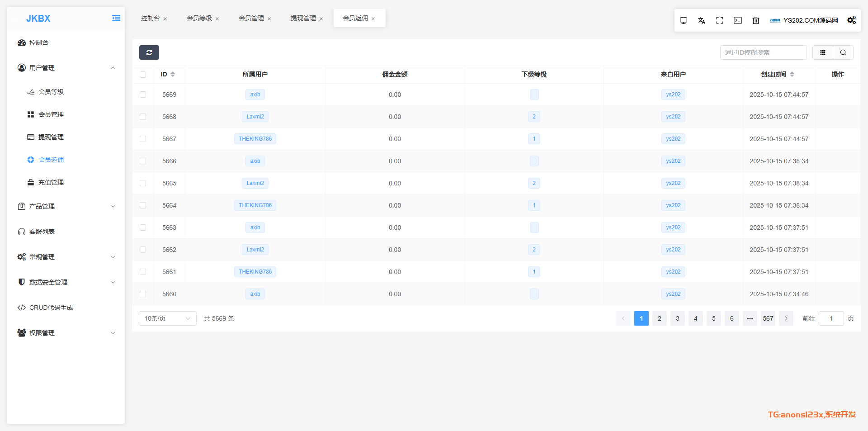This screenshot has height=431, width=868.
Task: Collapse the sidebar menu fold icon
Action: 116,19
